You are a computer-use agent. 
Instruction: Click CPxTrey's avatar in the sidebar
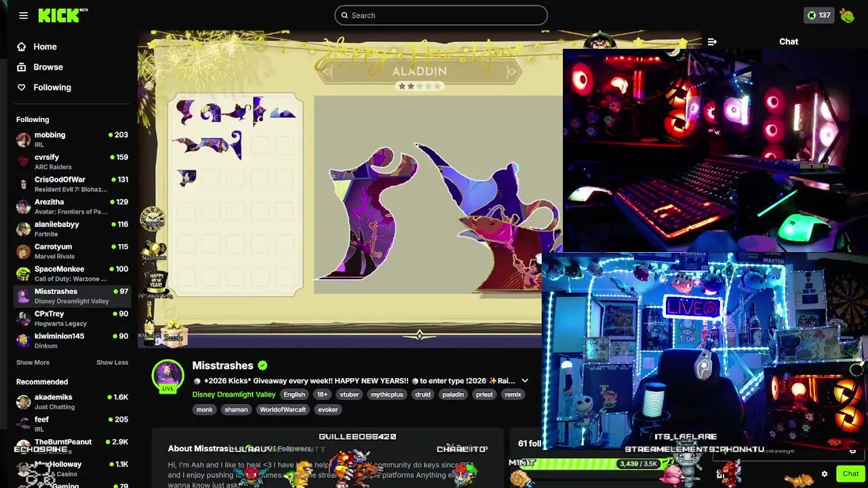point(24,319)
